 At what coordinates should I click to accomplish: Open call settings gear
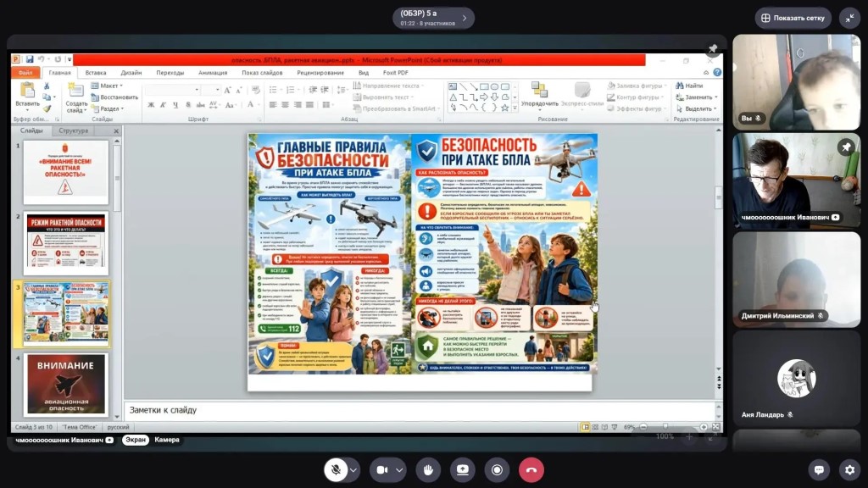[x=849, y=470]
